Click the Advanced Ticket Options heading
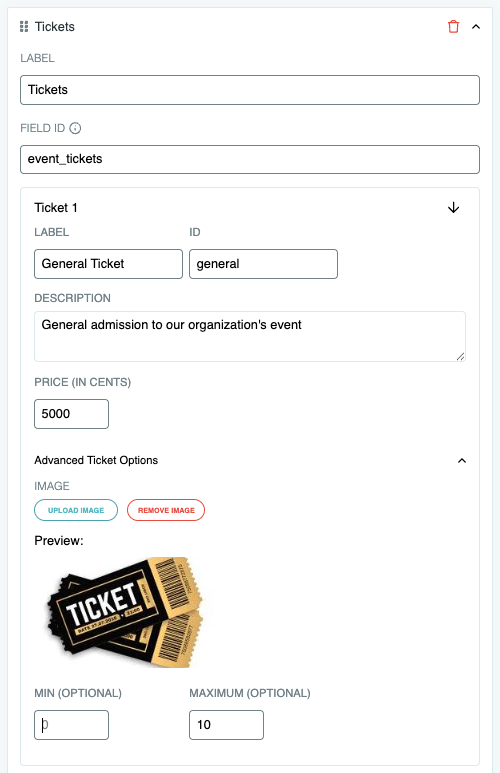The image size is (500, 773). (x=96, y=460)
